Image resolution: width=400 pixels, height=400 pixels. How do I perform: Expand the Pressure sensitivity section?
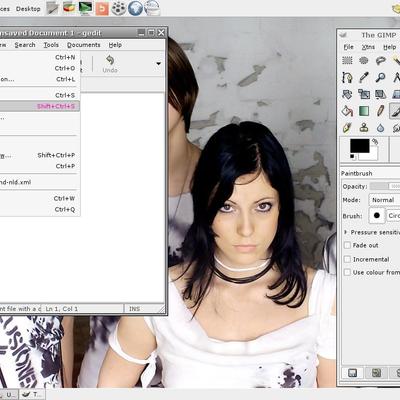coord(346,232)
